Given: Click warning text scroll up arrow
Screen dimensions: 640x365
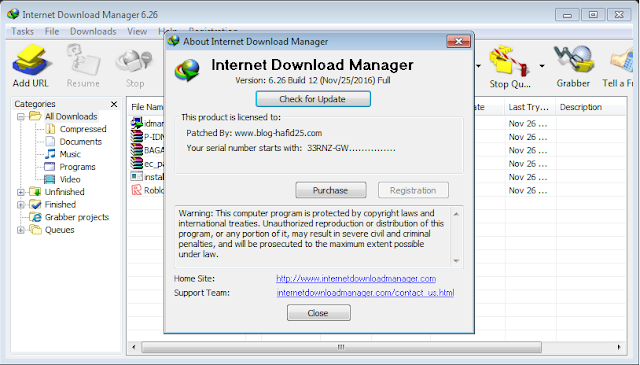Looking at the screenshot, I should pos(456,214).
